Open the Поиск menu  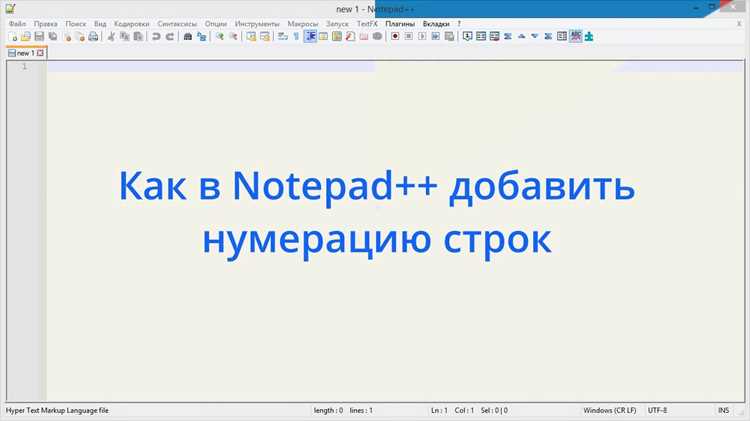click(76, 23)
